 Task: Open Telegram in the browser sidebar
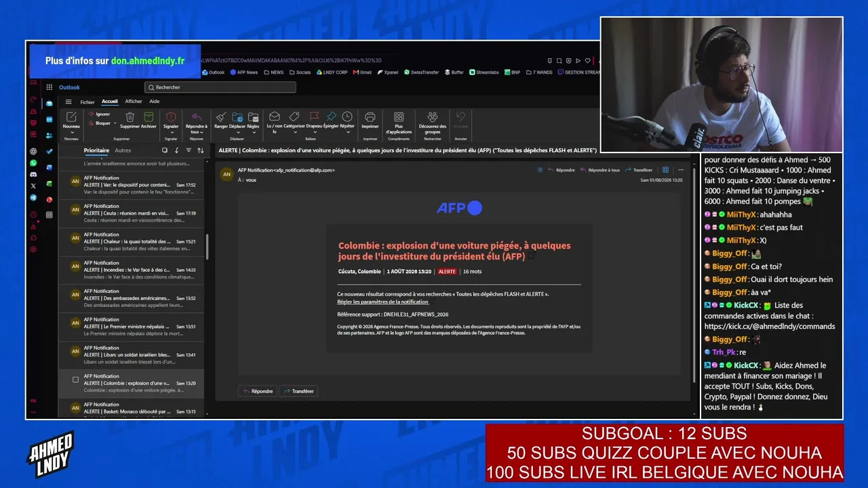click(x=33, y=197)
